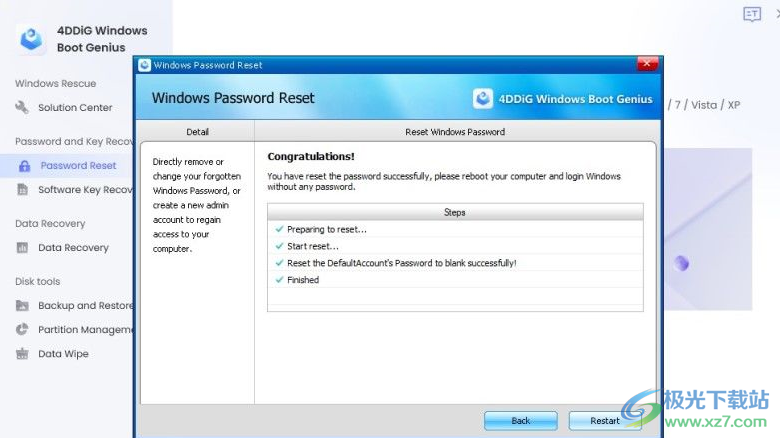The width and height of the screenshot is (780, 438).
Task: Click the 'Windows Password Reset' banner title
Action: tap(233, 98)
